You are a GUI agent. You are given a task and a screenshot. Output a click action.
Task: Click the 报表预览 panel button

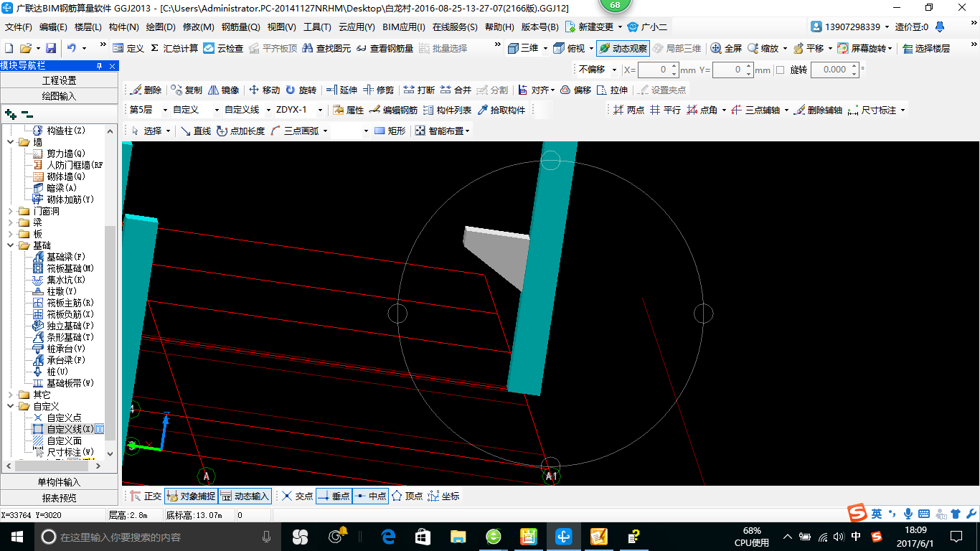[59, 498]
